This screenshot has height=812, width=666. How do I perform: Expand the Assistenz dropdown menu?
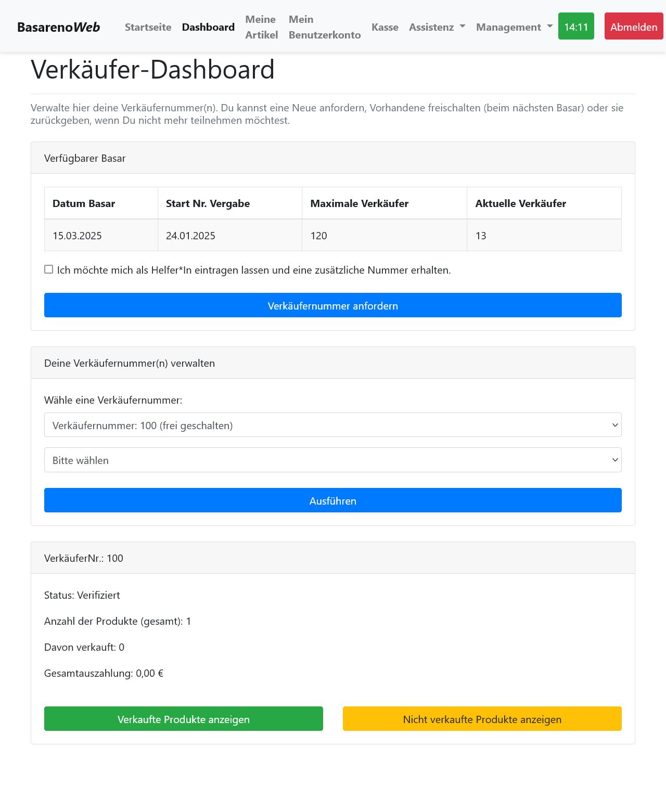point(437,27)
